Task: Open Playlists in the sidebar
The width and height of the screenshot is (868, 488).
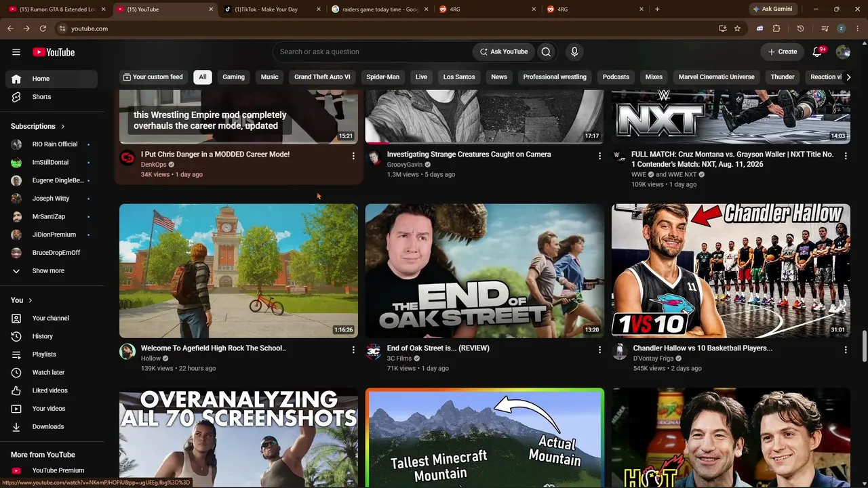Action: tap(52, 354)
